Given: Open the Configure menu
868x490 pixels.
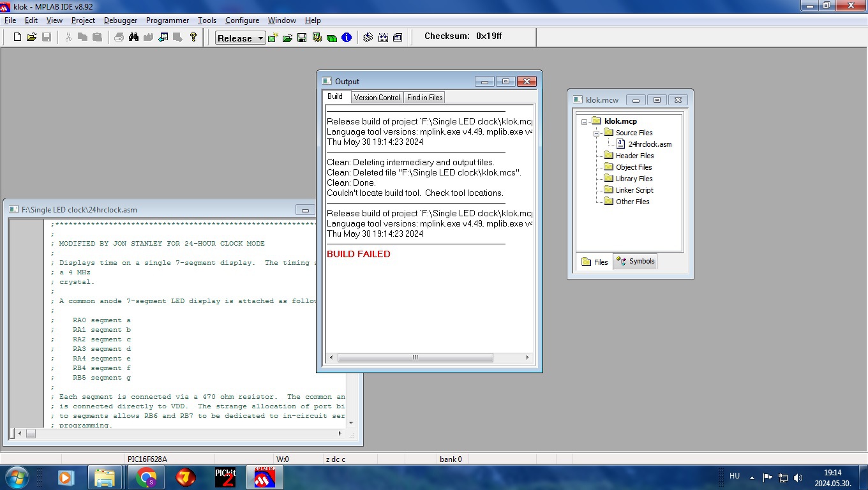Looking at the screenshot, I should (x=242, y=20).
